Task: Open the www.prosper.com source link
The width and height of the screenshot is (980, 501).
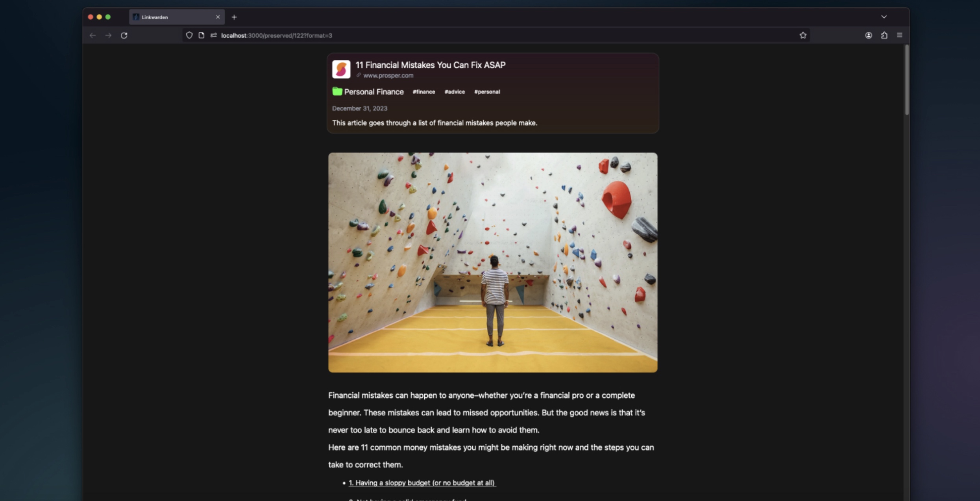Action: pyautogui.click(x=388, y=76)
